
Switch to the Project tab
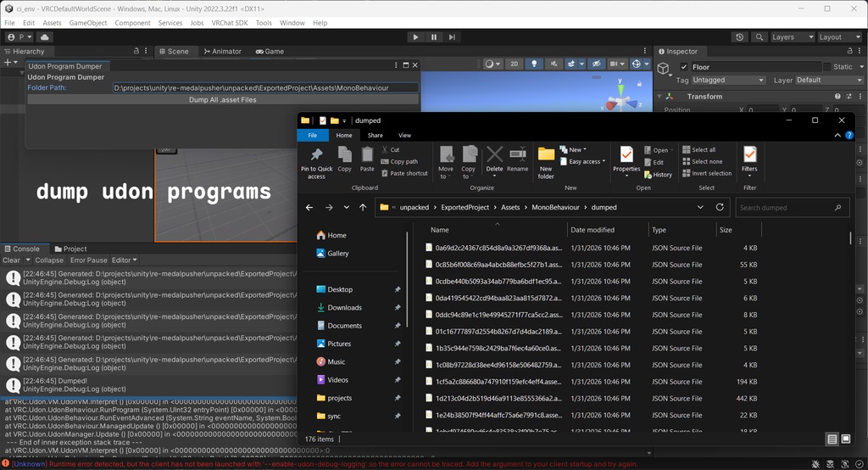tap(70, 249)
